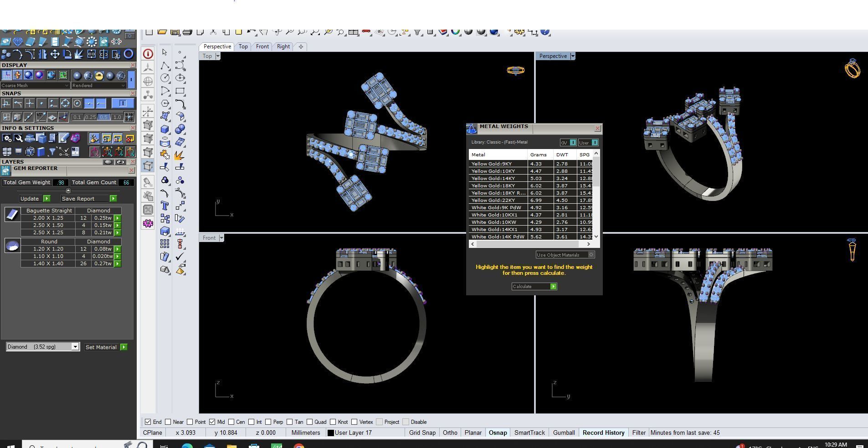Enable the Int osnap checkbox
This screenshot has width=868, height=448.
pyautogui.click(x=251, y=422)
